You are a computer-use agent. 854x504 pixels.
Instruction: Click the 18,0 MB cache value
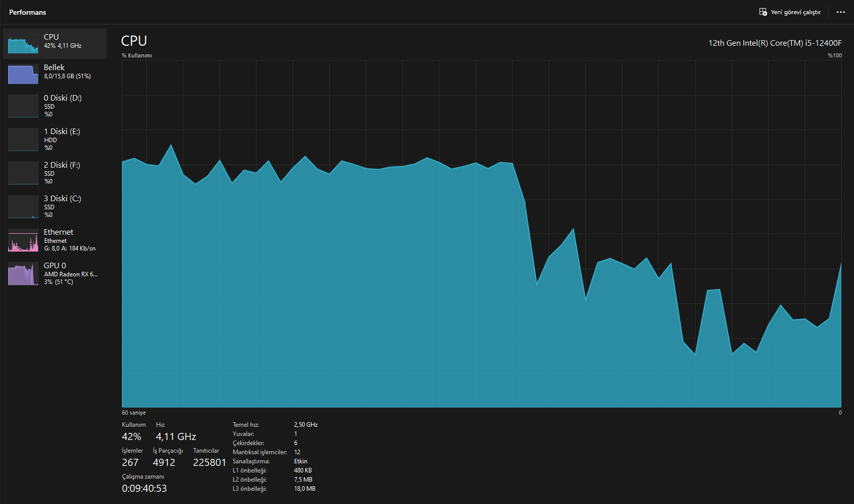tap(305, 489)
